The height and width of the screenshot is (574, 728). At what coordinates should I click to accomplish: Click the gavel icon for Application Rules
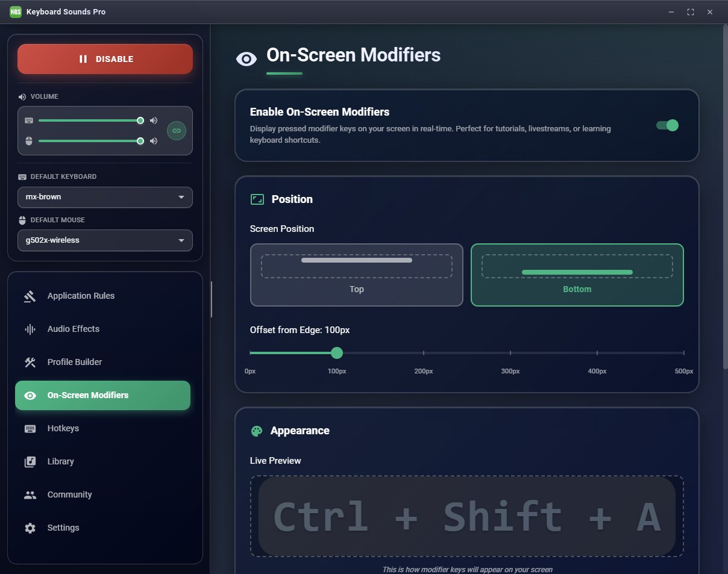coord(30,296)
